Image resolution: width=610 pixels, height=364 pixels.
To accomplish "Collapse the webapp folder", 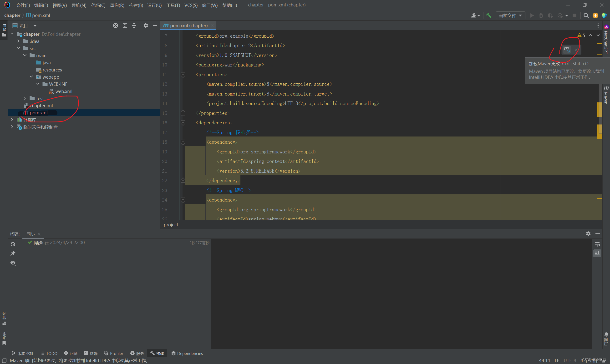I will tap(31, 77).
